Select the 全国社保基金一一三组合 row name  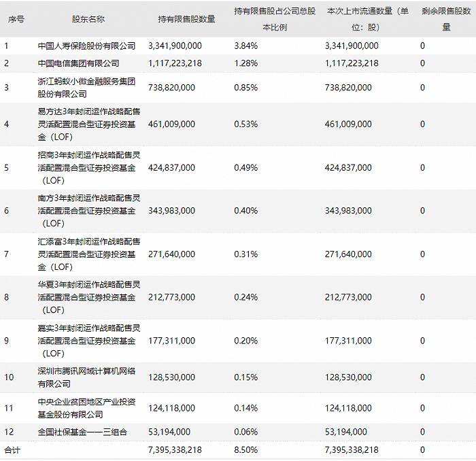pos(82,432)
